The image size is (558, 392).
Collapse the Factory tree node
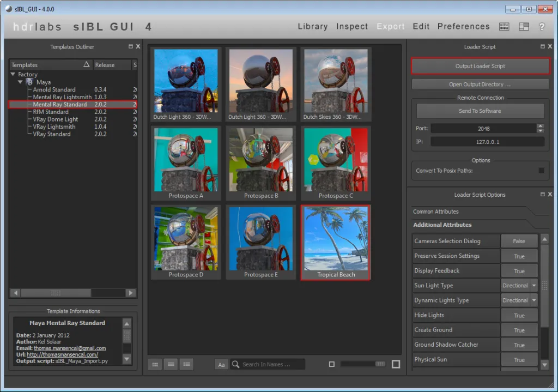(13, 75)
